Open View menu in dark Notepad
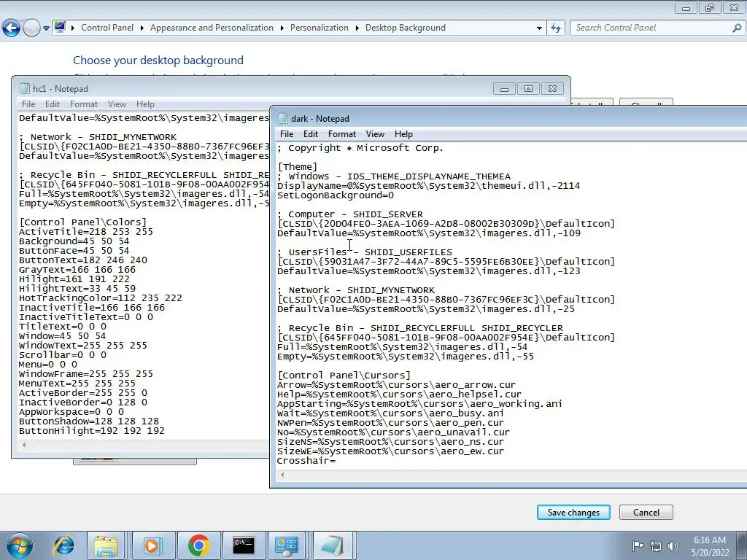 click(x=375, y=134)
